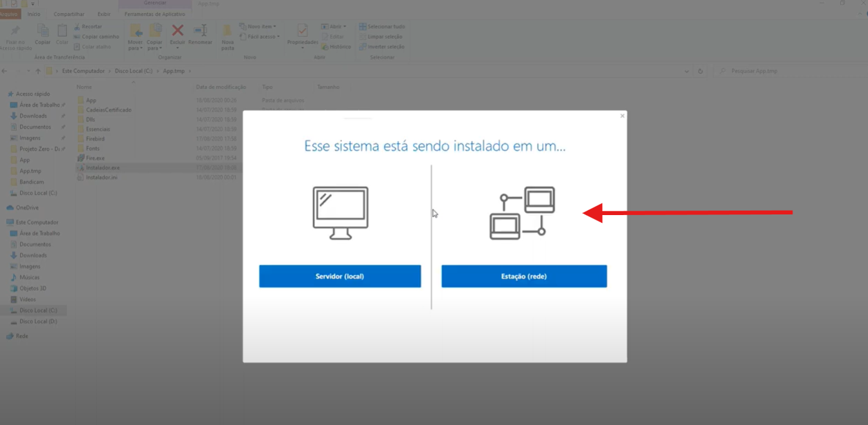Switch to the Compartilhar ribbon tab
868x425 pixels.
68,14
